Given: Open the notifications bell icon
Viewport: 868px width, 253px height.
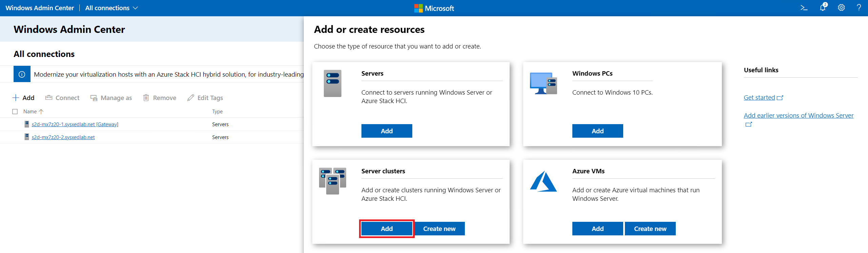Looking at the screenshot, I should (823, 7).
